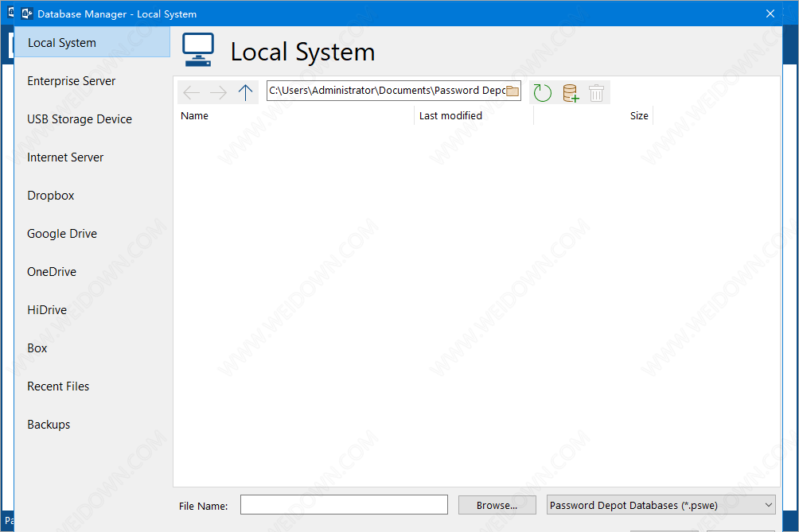Choose Dropbox storage location

[51, 196]
